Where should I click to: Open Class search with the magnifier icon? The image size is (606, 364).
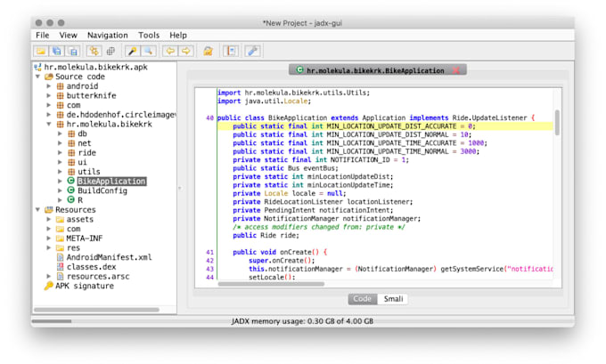click(x=148, y=51)
